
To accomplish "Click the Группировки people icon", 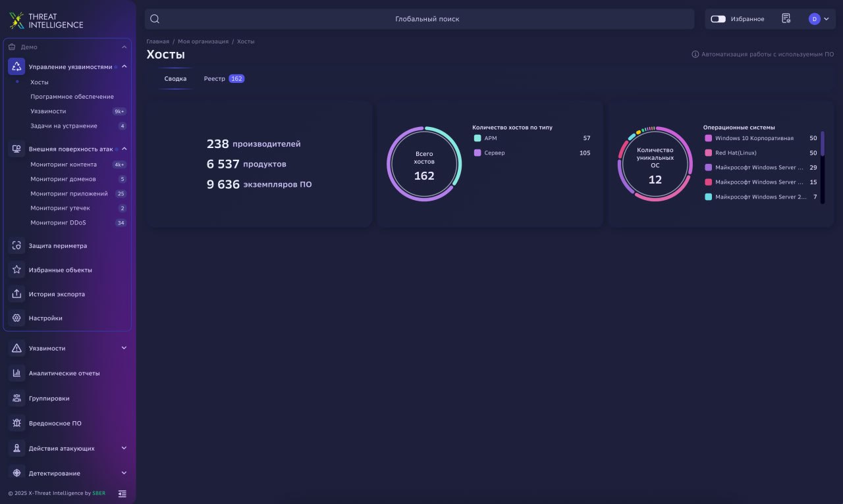I will point(16,398).
